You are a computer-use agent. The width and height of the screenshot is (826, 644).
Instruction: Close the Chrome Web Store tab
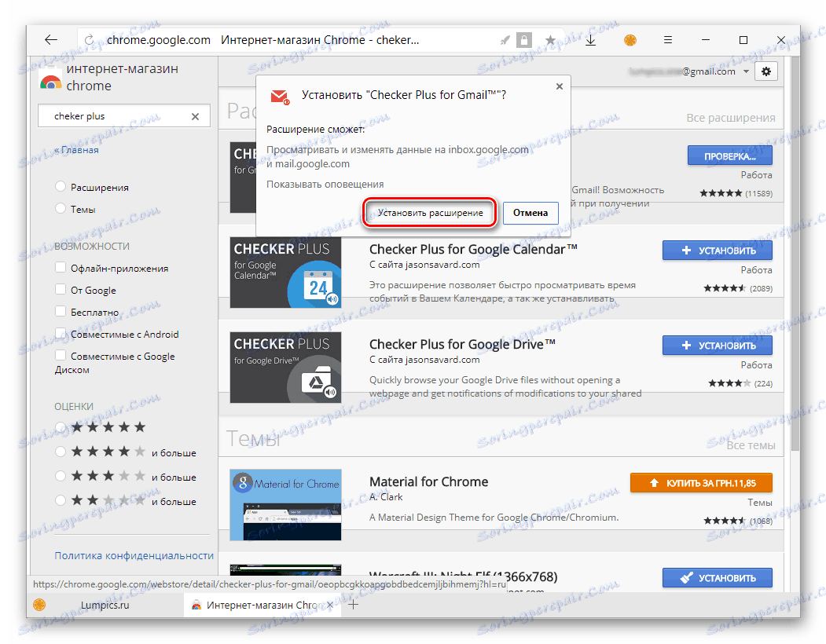click(x=330, y=605)
